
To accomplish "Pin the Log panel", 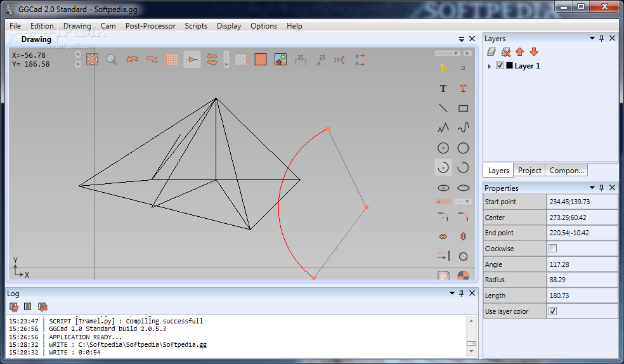I will point(462,293).
